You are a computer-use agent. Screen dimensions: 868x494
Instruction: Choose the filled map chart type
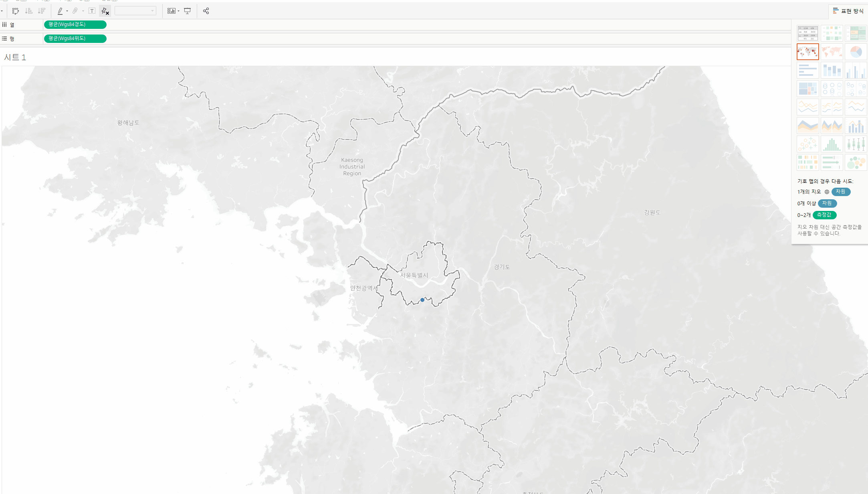(x=832, y=52)
